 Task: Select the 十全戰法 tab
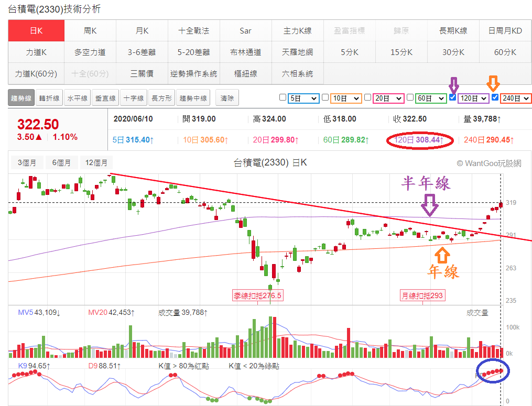pyautogui.click(x=194, y=30)
